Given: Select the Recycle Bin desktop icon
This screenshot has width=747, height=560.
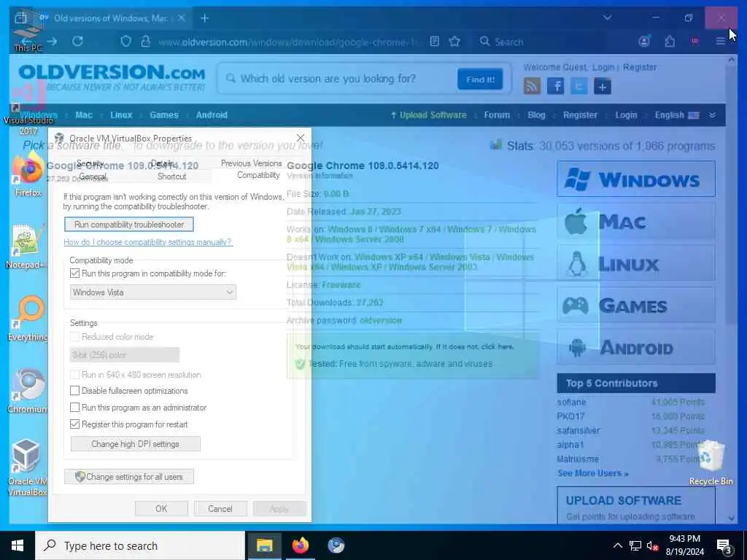Looking at the screenshot, I should 711,463.
